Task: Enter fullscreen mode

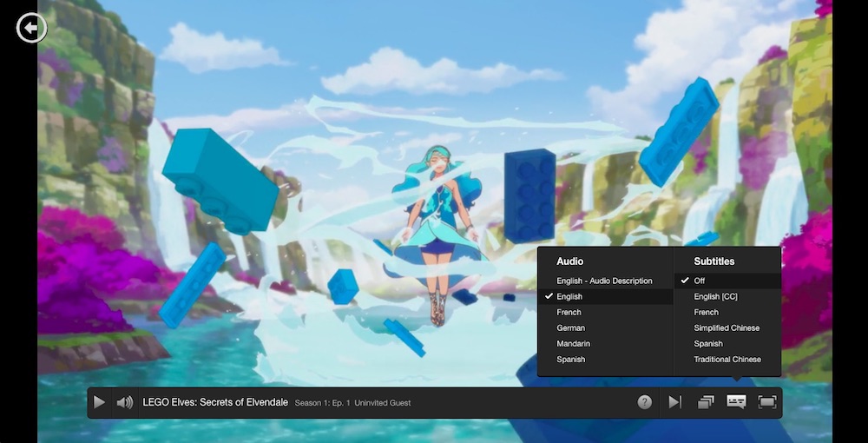Action: click(767, 402)
